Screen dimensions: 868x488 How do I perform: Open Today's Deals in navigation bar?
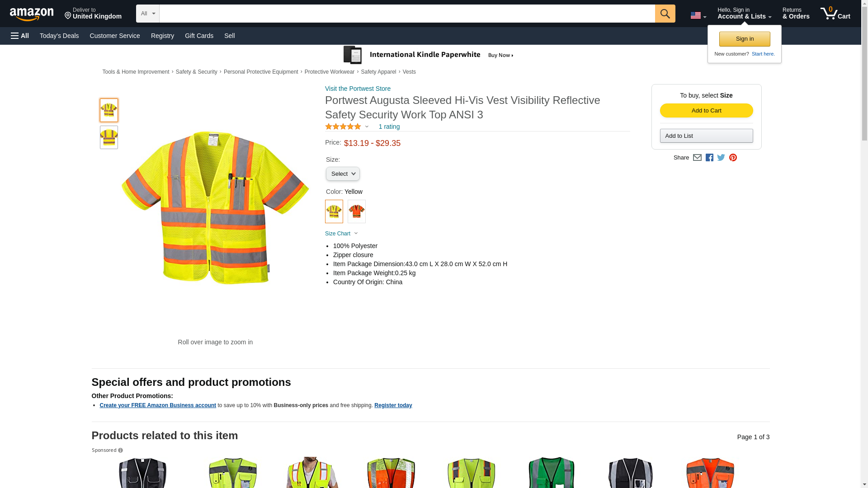(x=59, y=36)
